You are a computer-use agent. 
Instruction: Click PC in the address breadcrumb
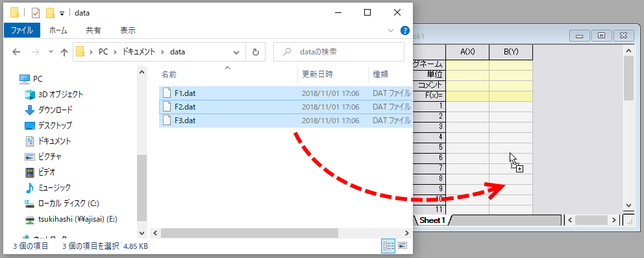103,52
